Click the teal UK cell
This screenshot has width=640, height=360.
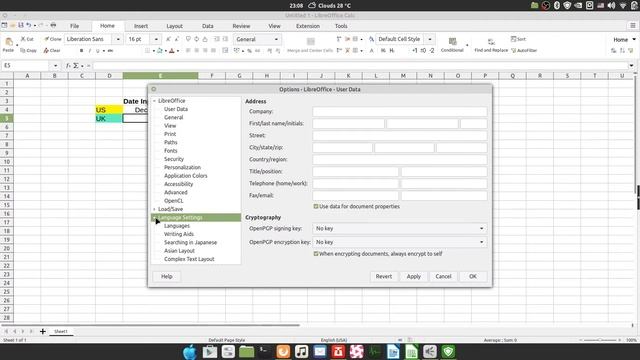point(109,118)
